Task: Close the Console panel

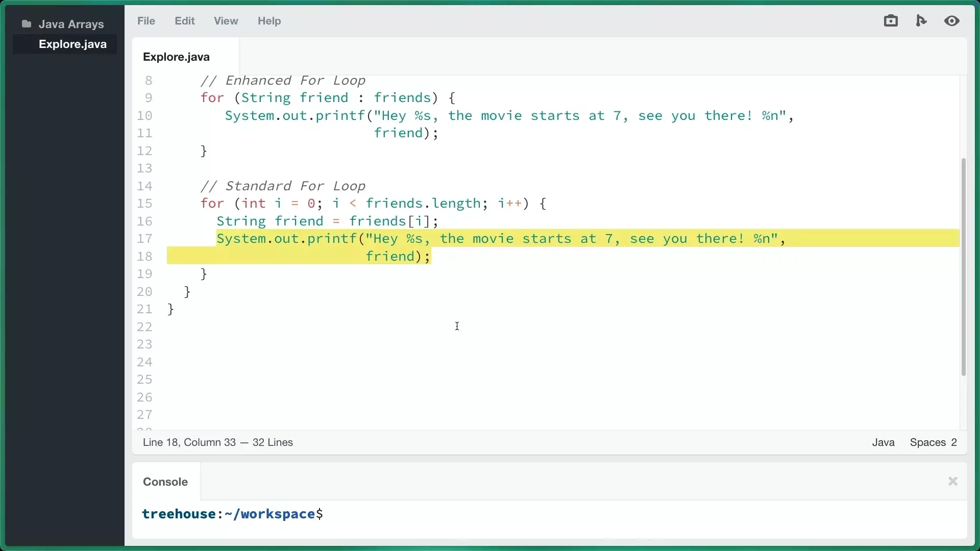Action: [953, 481]
